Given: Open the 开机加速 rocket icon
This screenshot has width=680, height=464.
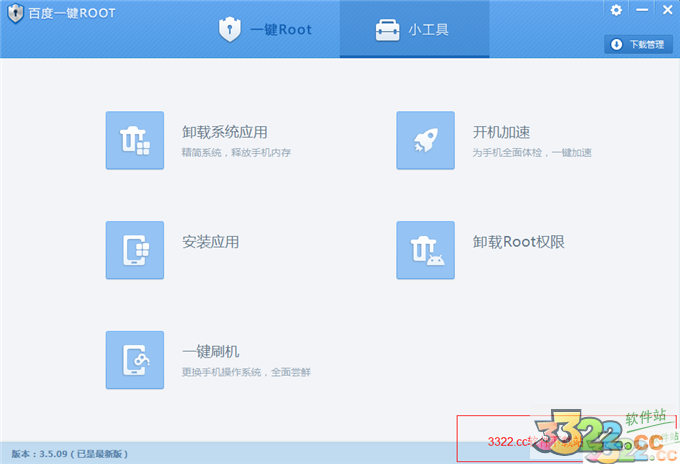Looking at the screenshot, I should coord(425,140).
